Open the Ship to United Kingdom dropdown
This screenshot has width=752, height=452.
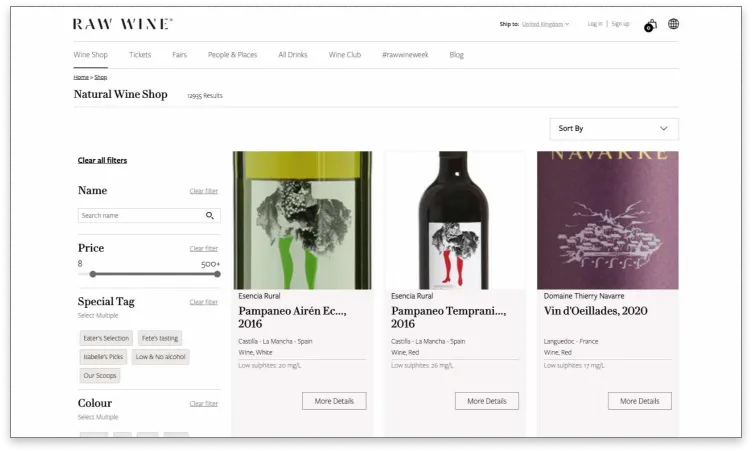pos(545,24)
